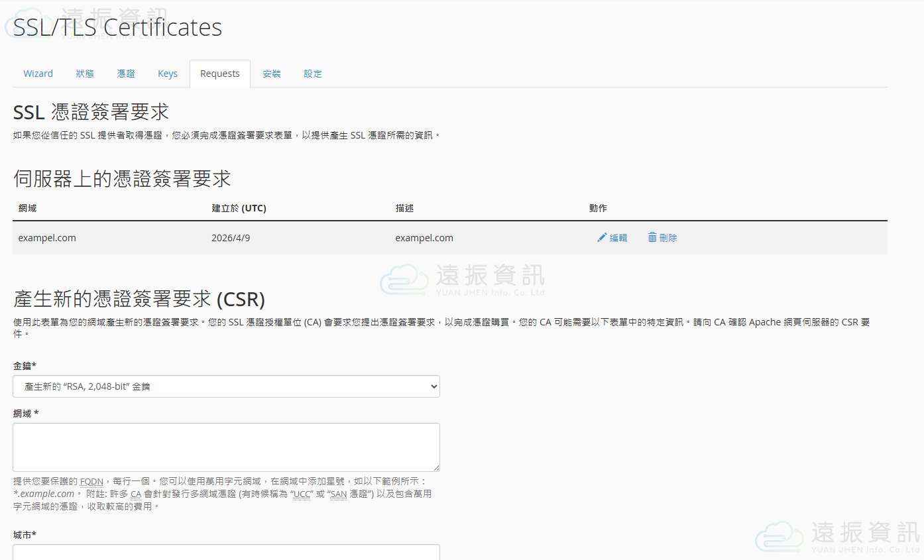This screenshot has width=924, height=560.
Task: Open the FQDN glossary link
Action: click(91, 481)
